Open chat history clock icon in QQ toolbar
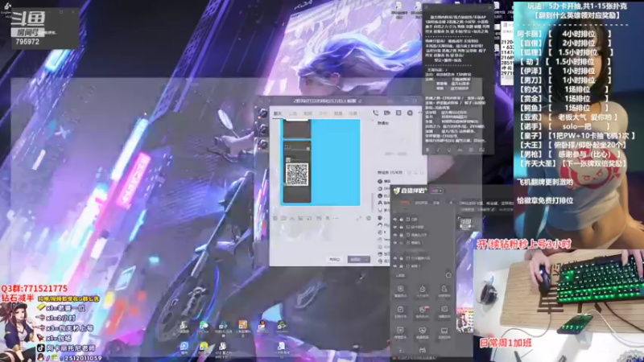 [369, 218]
